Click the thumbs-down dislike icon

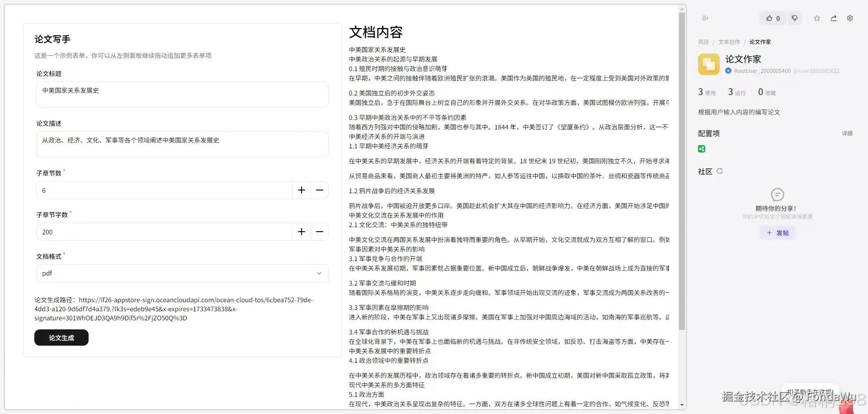(x=795, y=18)
